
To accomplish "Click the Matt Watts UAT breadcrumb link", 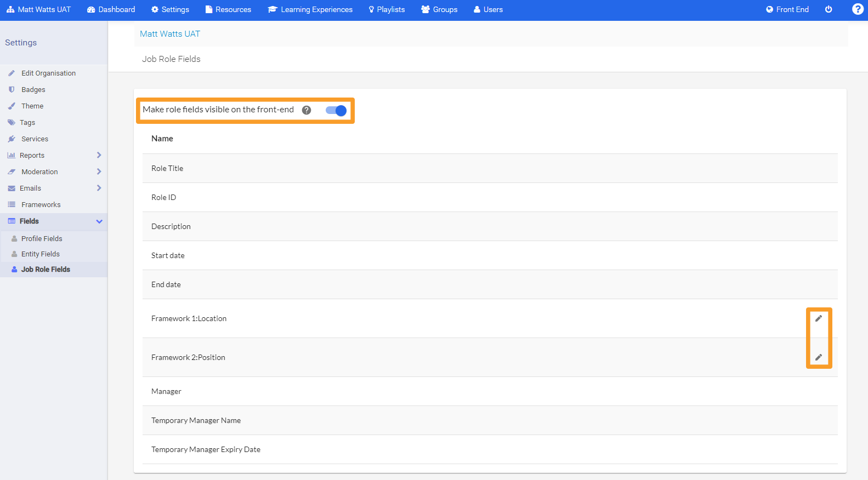I will point(170,34).
